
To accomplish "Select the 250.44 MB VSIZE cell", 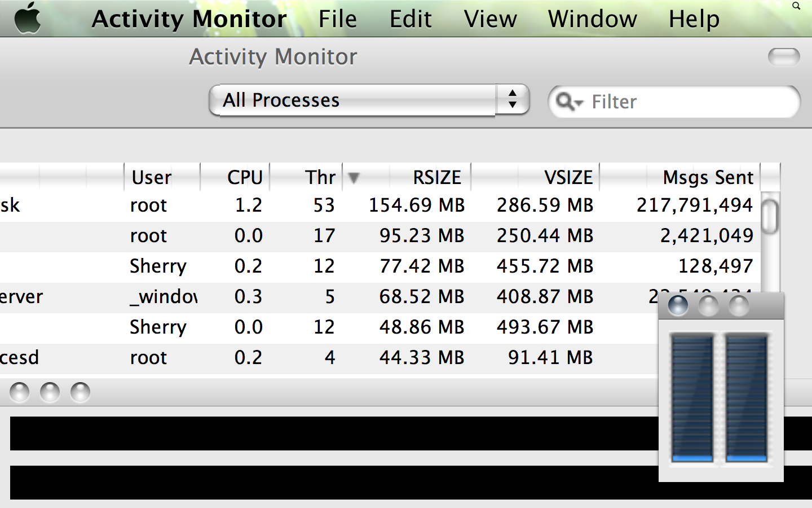I will [x=545, y=235].
